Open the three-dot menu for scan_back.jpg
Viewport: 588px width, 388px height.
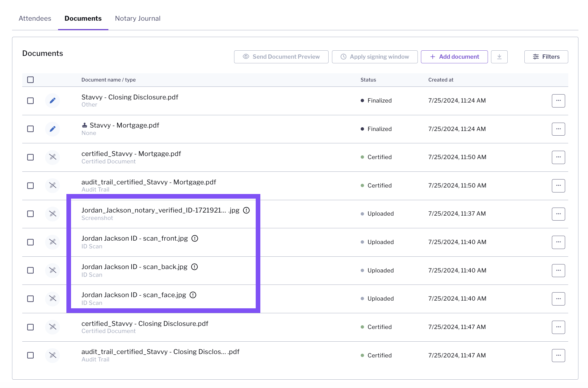click(558, 271)
